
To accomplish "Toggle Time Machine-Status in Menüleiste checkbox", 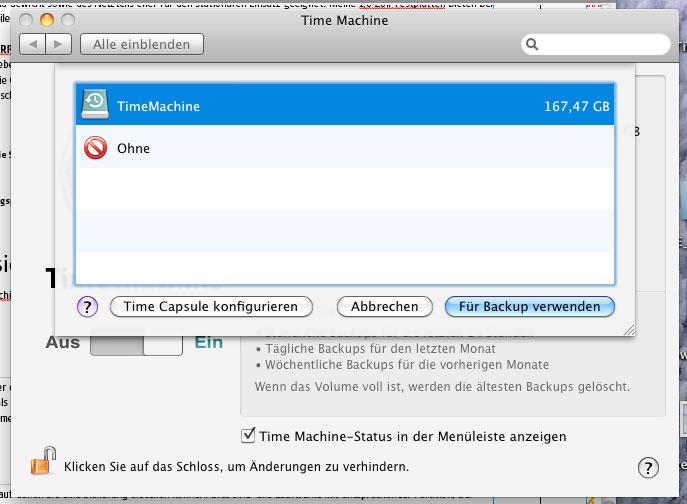I will coord(248,436).
